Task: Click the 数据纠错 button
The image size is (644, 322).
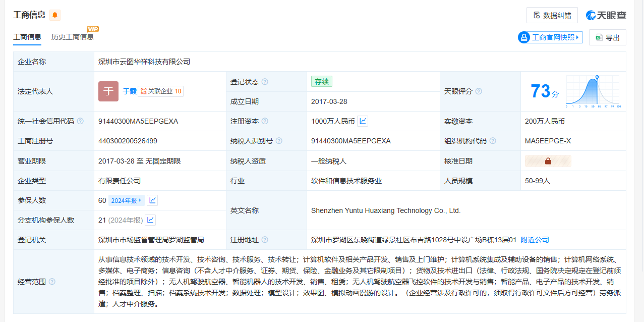Action: (x=552, y=15)
